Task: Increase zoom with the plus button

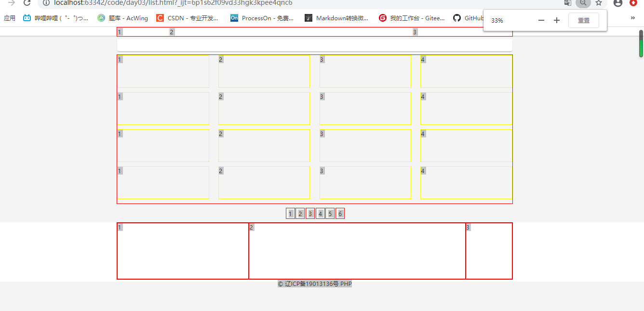Action: 556,20
